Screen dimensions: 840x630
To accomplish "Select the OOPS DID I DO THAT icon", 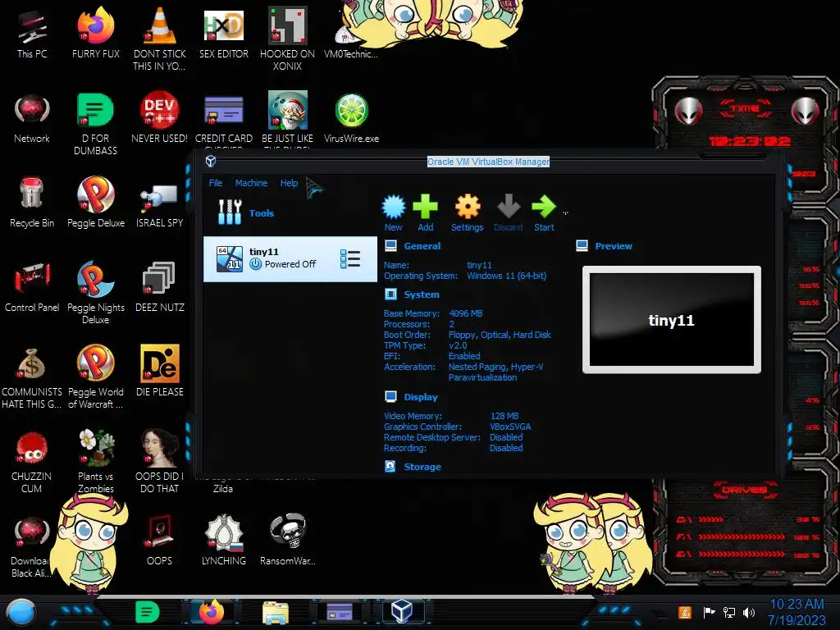I will pyautogui.click(x=160, y=463).
